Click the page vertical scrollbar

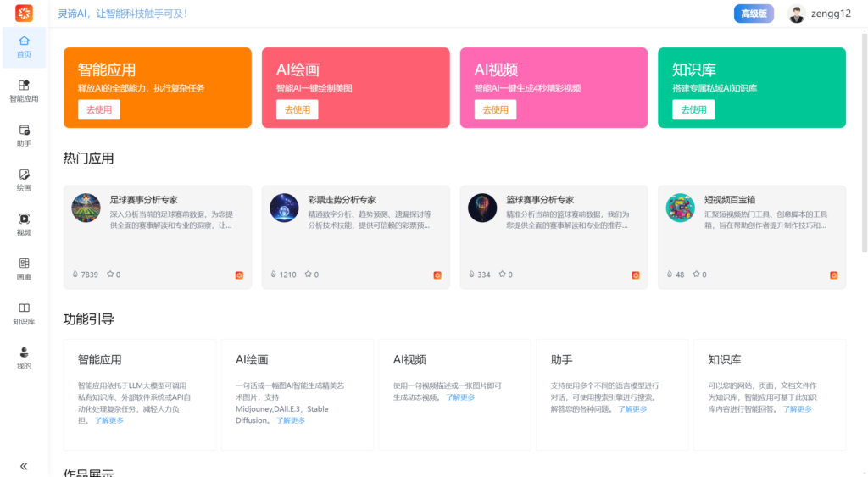tap(864, 143)
